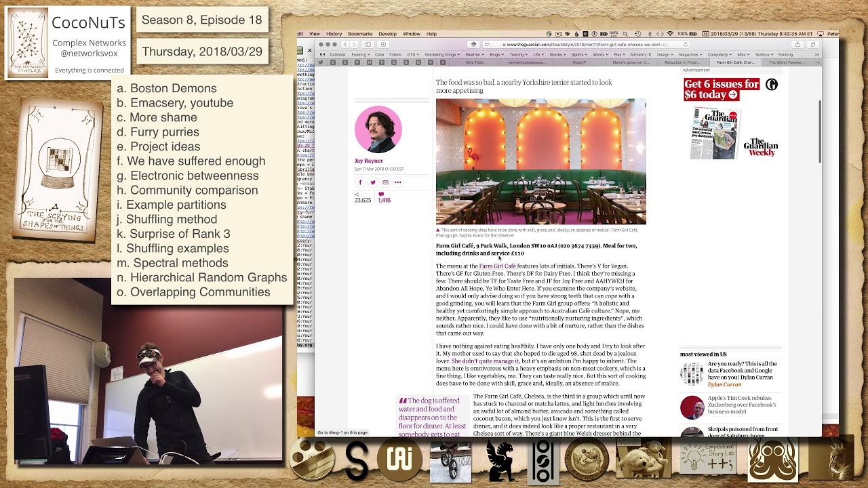Share article via Facebook icon

pyautogui.click(x=360, y=182)
